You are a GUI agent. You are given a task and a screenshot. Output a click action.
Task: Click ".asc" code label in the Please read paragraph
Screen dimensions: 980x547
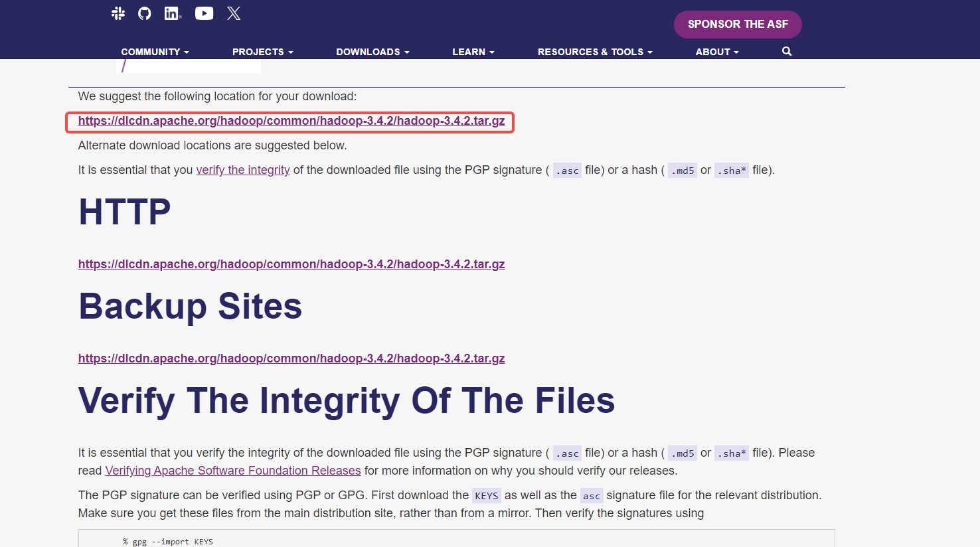567,453
